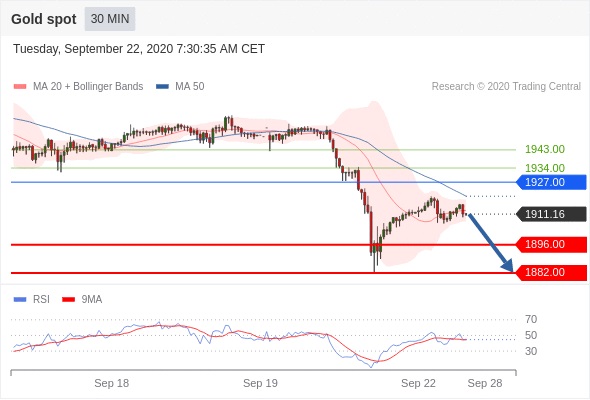Click the RSI 70 level label
The height and width of the screenshot is (400, 590).
click(531, 319)
